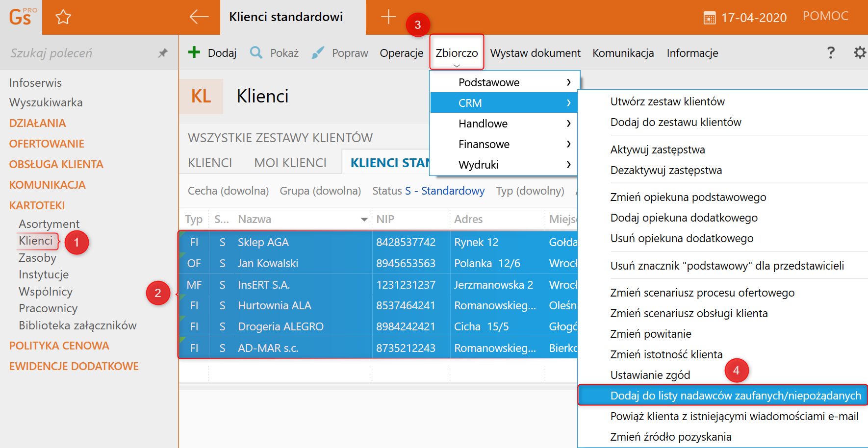Choose Usuń znacznik podstawowy dla przedstawicieli
Viewport: 868px width, 448px height.
[727, 266]
